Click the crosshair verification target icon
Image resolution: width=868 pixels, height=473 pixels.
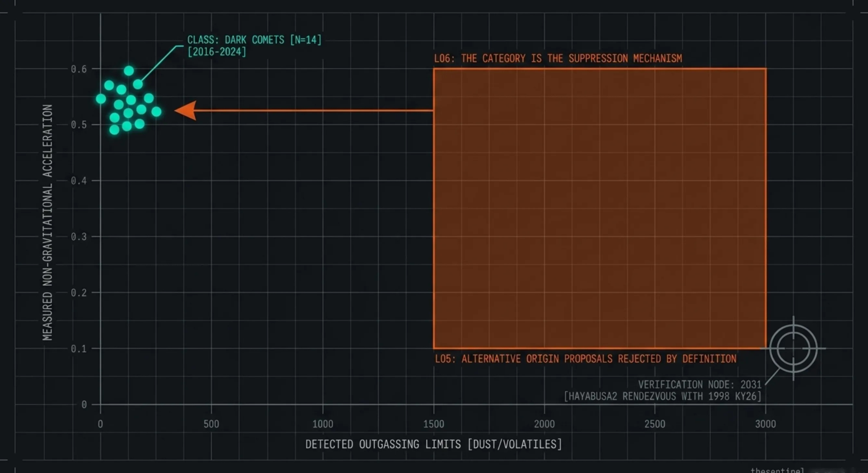[x=793, y=348]
